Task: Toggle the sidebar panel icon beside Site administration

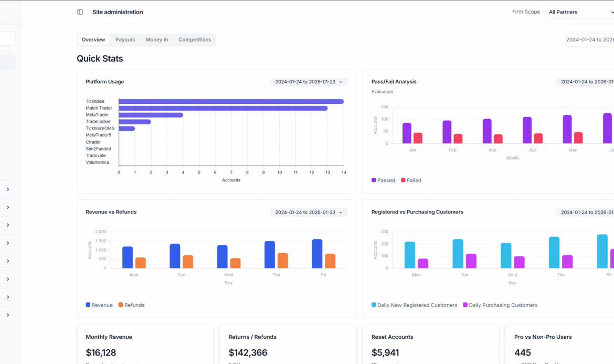Action: [x=80, y=12]
